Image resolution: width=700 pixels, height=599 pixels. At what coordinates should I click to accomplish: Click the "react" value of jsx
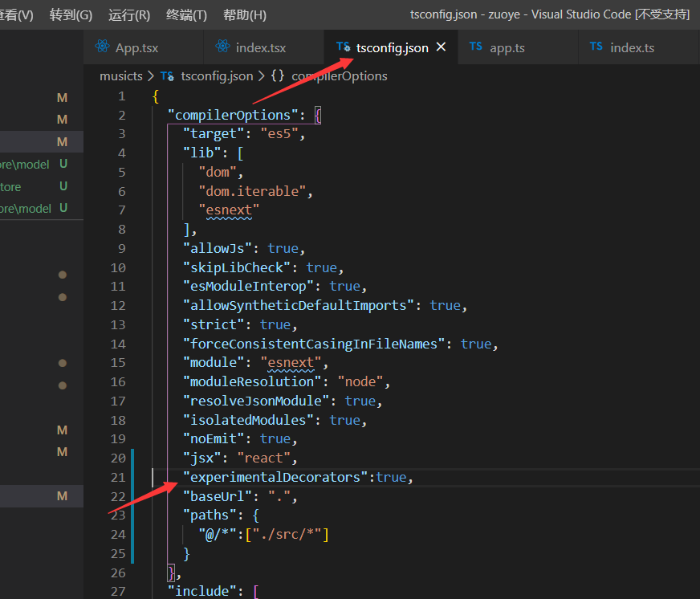pos(264,458)
